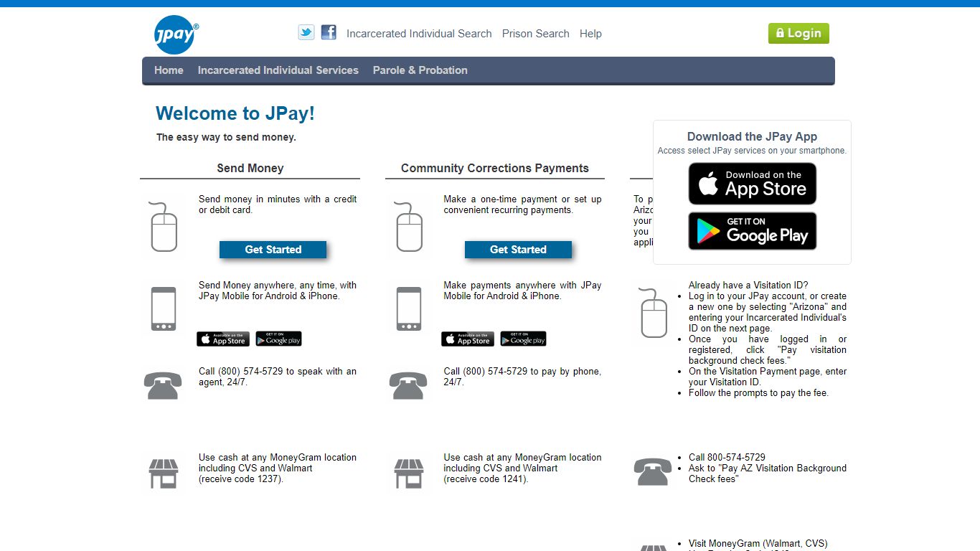Go to the Home menu item
Viewport: 980px width, 551px height.
(x=169, y=70)
